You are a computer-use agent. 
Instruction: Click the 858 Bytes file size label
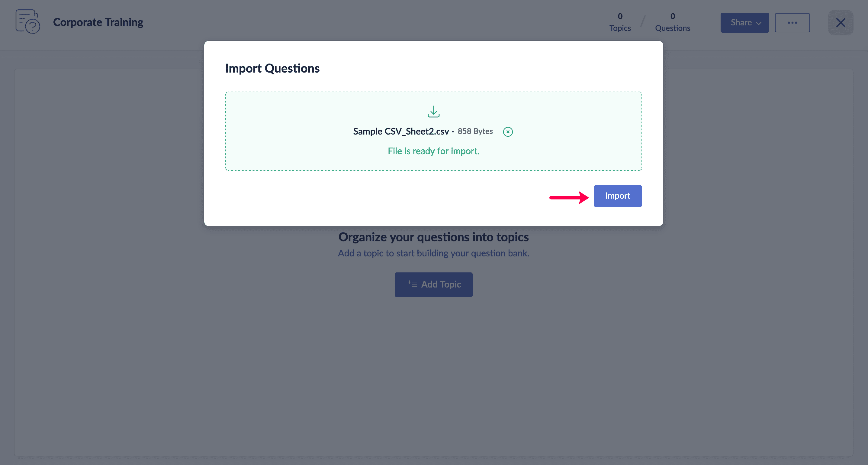pos(475,132)
